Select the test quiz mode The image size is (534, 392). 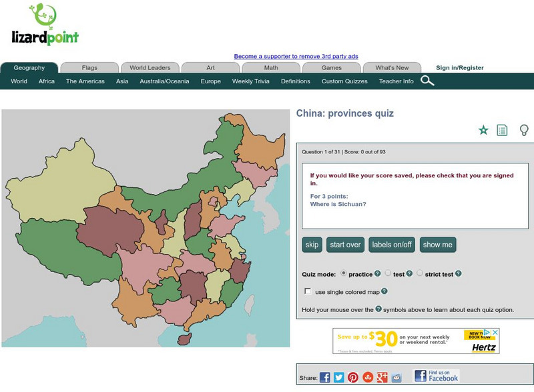tap(388, 273)
